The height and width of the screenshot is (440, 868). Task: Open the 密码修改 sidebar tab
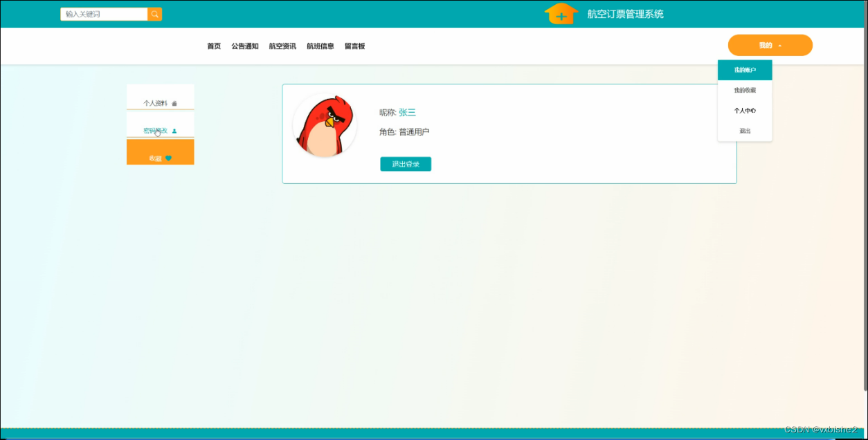tap(161, 125)
